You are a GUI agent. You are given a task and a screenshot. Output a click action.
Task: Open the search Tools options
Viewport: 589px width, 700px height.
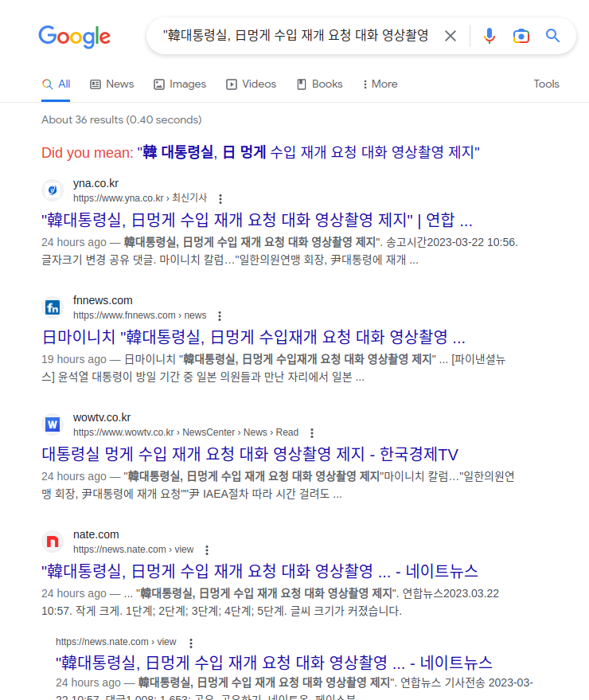pyautogui.click(x=546, y=84)
